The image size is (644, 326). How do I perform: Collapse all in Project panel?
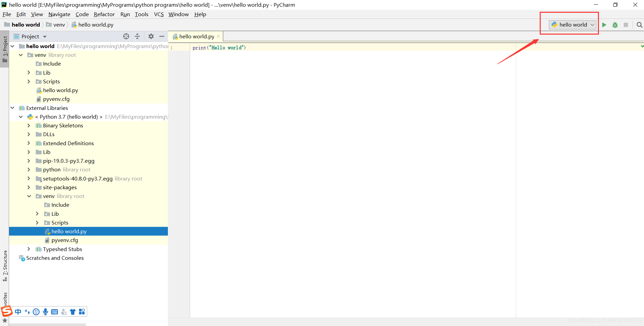pos(137,36)
